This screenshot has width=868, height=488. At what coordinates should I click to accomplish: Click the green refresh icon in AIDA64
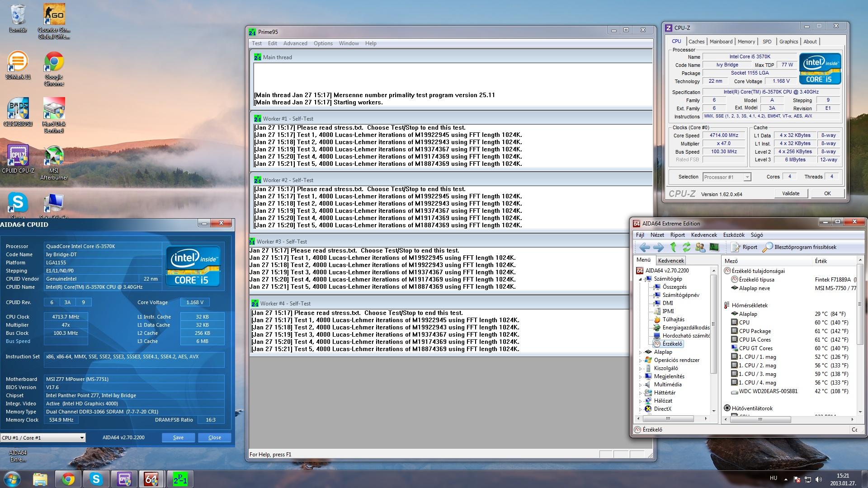point(686,247)
